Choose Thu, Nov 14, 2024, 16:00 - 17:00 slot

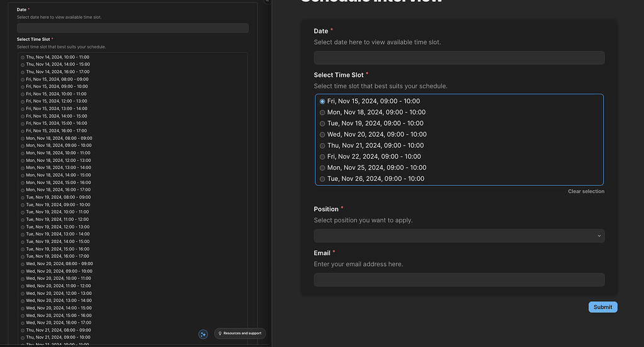tap(23, 72)
